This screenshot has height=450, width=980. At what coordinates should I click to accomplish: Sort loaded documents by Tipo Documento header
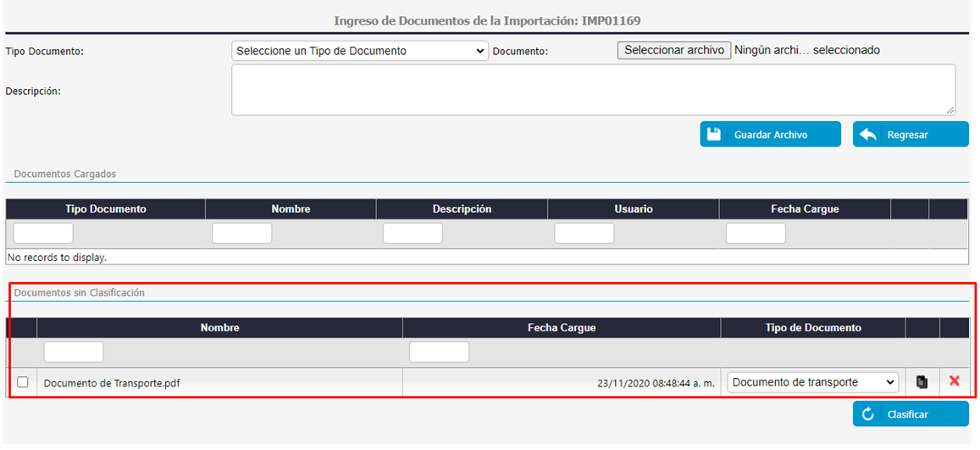(106, 209)
